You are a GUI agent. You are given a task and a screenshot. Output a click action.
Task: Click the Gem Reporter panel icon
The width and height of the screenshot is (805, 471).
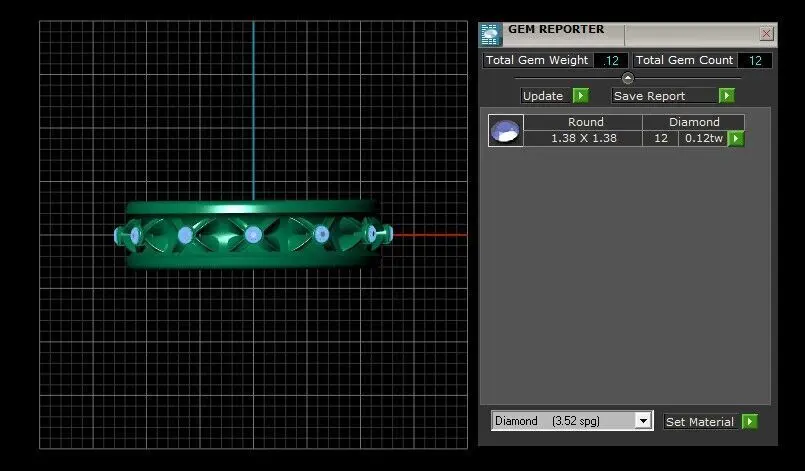pos(490,34)
